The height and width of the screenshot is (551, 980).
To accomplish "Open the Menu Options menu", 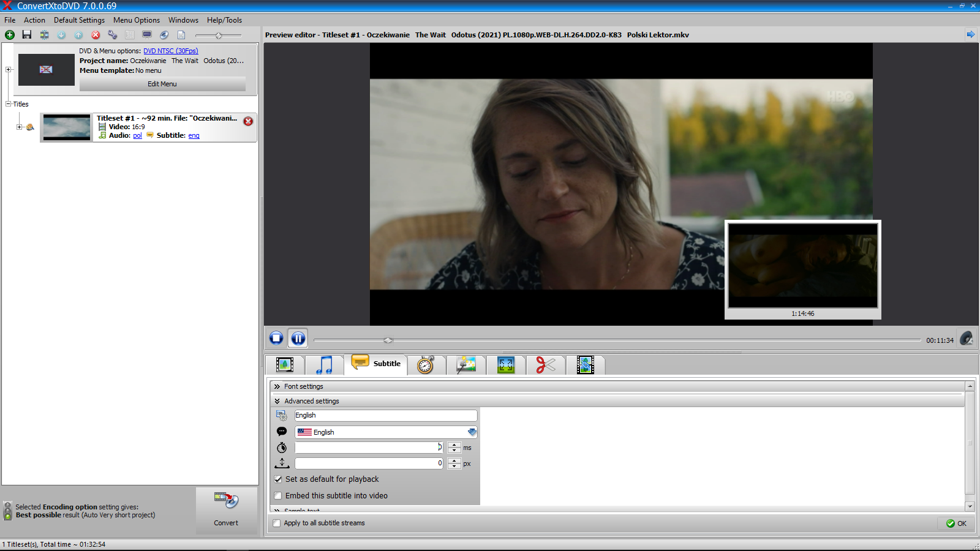I will (x=137, y=20).
